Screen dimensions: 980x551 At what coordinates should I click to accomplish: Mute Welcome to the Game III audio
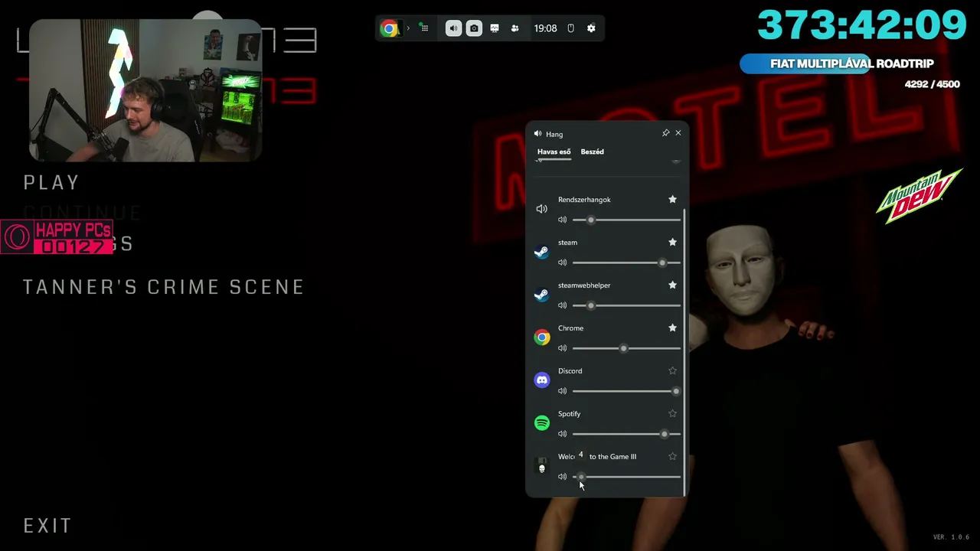[x=563, y=477]
